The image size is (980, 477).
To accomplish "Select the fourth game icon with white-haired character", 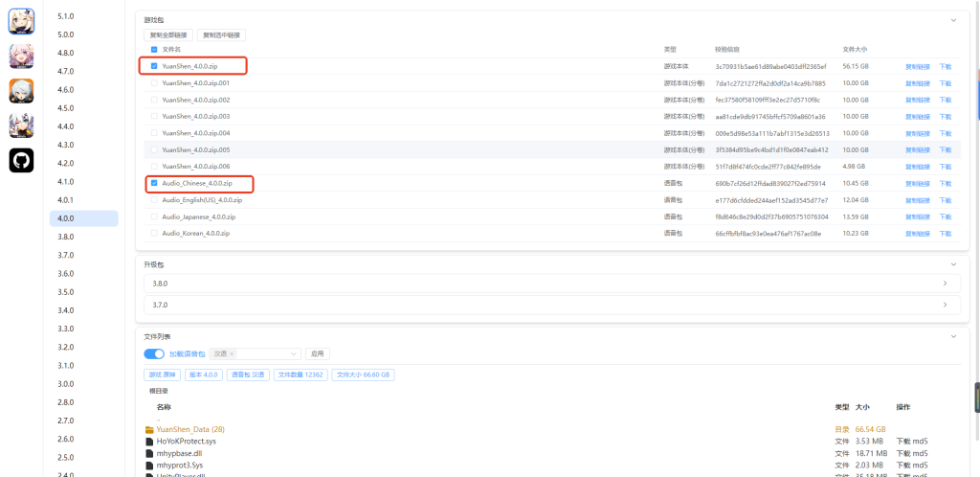I will click(21, 125).
